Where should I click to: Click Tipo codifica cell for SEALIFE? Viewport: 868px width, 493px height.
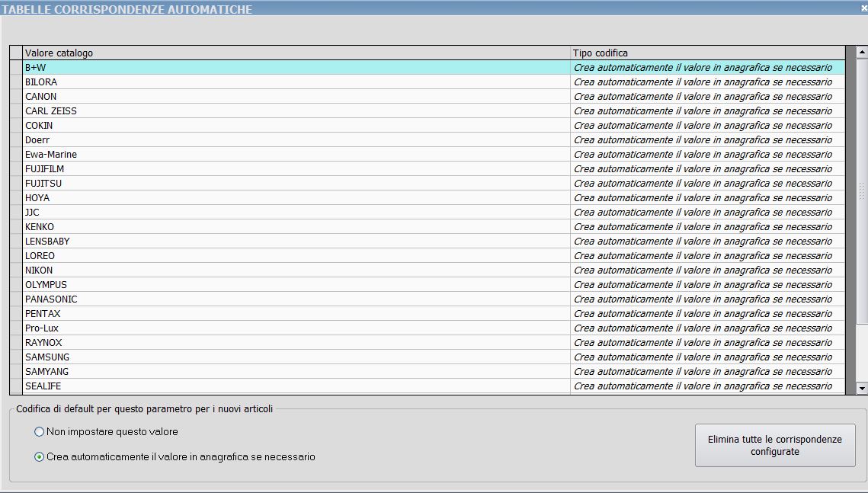708,386
